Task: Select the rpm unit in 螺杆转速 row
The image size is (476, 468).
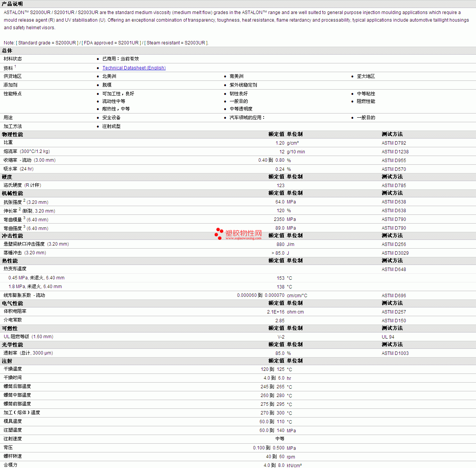Action: tap(291, 457)
